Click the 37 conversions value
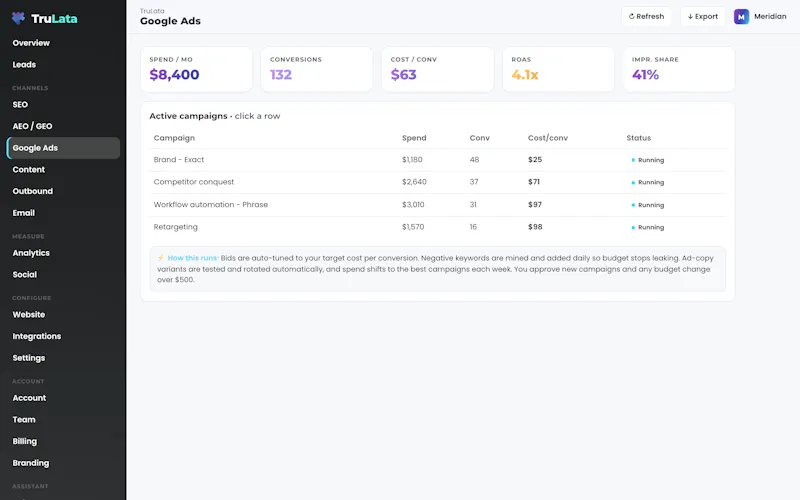This screenshot has width=800, height=500. pyautogui.click(x=474, y=182)
